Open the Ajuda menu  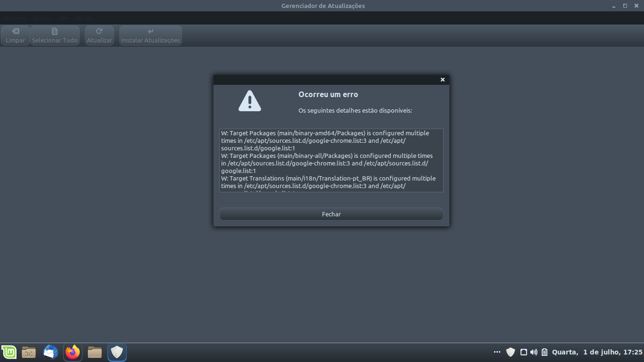coord(84,18)
